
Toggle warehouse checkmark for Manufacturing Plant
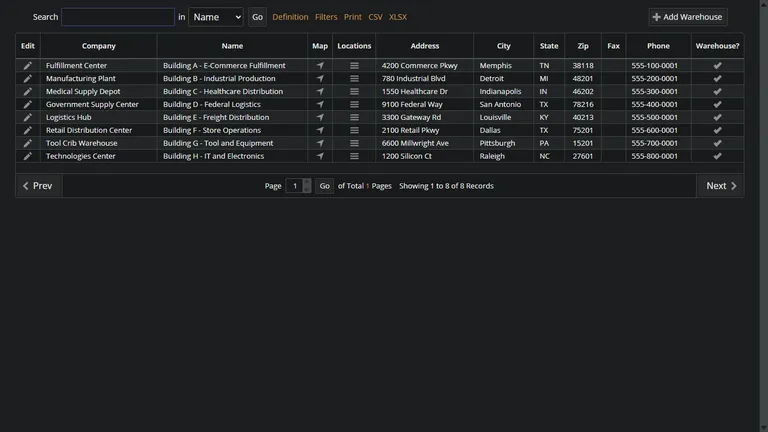[x=718, y=78]
